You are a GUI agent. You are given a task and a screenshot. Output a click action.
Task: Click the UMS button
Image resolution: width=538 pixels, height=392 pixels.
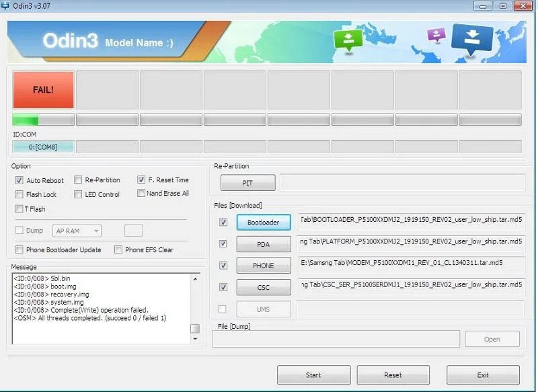point(264,309)
